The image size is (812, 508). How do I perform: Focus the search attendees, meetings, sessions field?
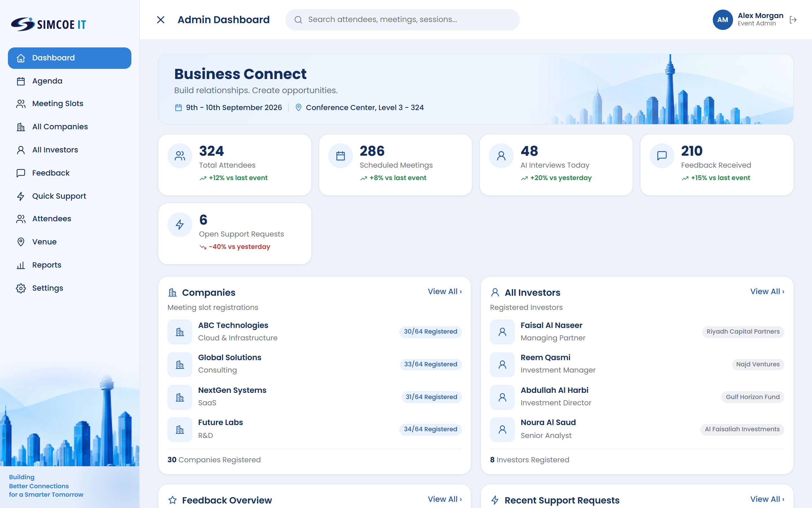(x=402, y=20)
